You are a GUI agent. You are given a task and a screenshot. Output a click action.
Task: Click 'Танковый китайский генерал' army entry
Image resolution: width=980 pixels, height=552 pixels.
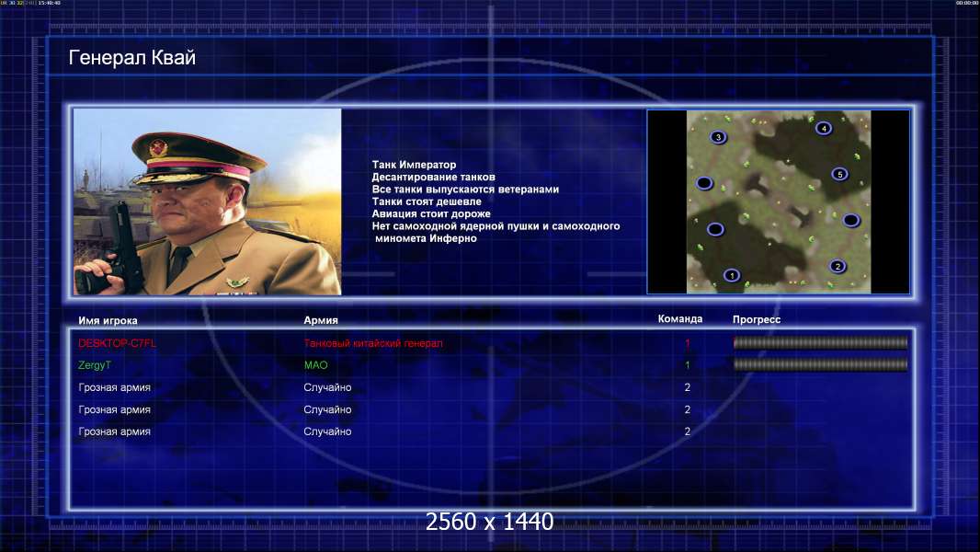pyautogui.click(x=373, y=343)
